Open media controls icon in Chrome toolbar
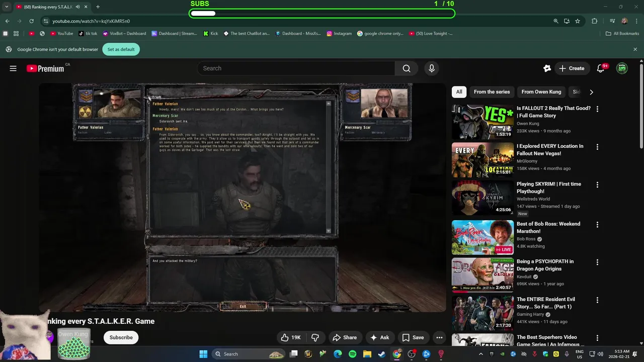Image resolution: width=644 pixels, height=362 pixels. pyautogui.click(x=612, y=21)
